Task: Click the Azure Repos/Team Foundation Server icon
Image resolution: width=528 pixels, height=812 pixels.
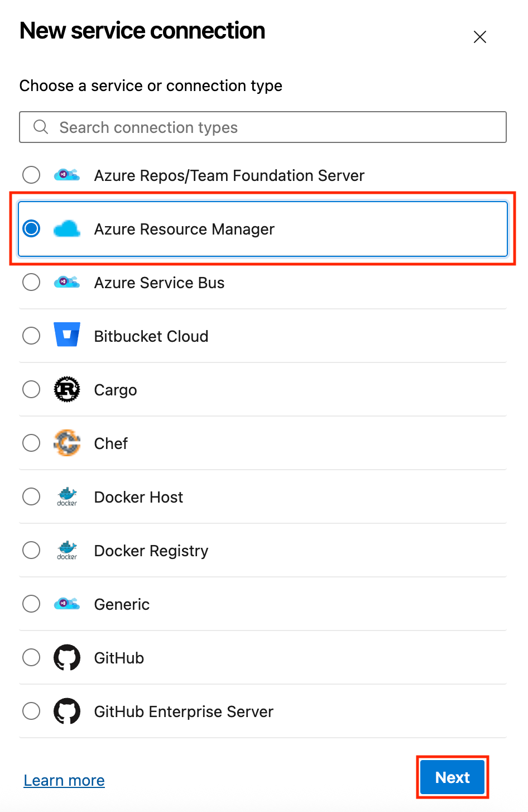Action: pos(66,175)
